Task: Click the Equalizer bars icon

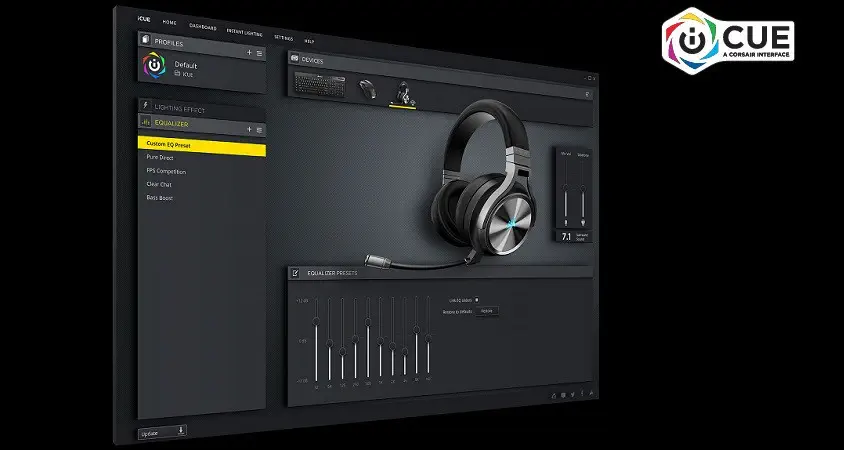Action: (145, 122)
